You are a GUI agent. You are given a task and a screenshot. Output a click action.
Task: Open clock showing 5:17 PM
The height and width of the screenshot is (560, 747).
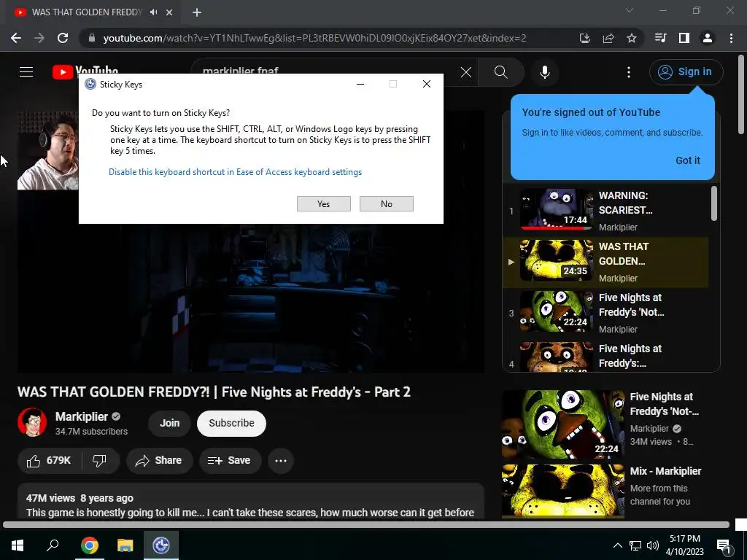coord(684,545)
